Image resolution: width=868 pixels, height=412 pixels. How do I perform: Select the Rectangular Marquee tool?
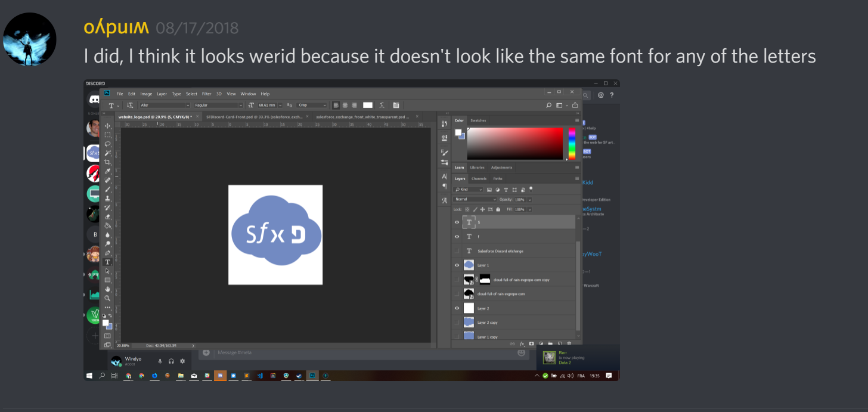(x=108, y=135)
